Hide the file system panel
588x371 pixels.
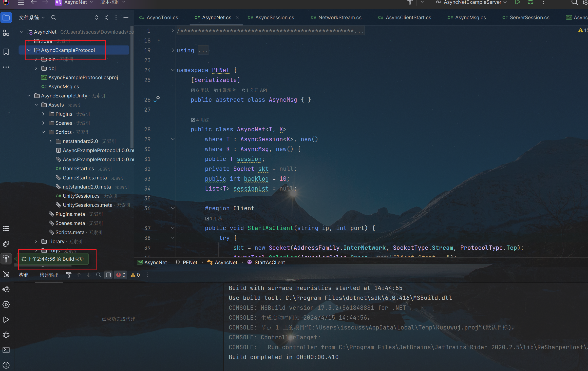point(126,17)
